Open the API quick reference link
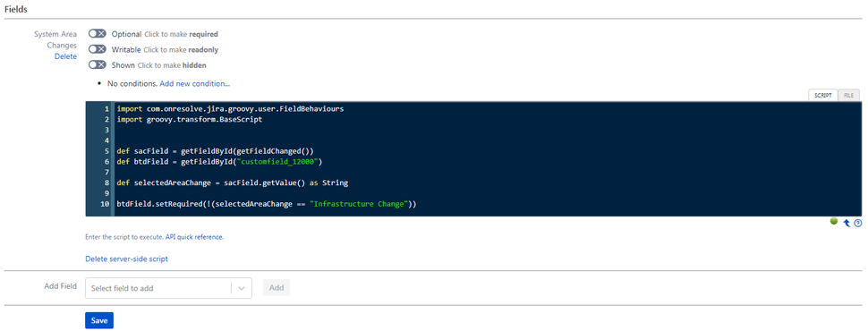The width and height of the screenshot is (868, 331). 194,237
